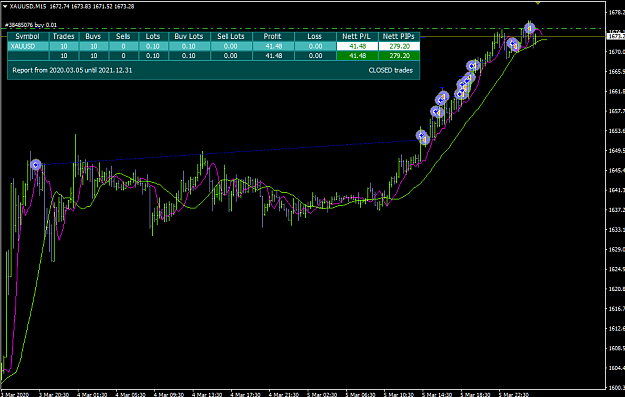The image size is (625, 397).
Task: Click the 4 Mar 01:30 time axis label
Action: tap(92, 394)
